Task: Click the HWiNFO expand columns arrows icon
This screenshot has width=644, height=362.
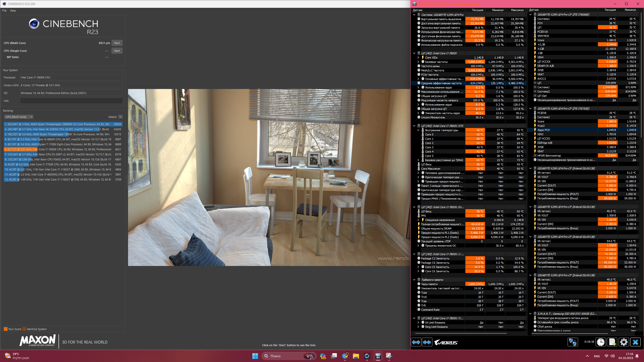Action: click(x=416, y=342)
